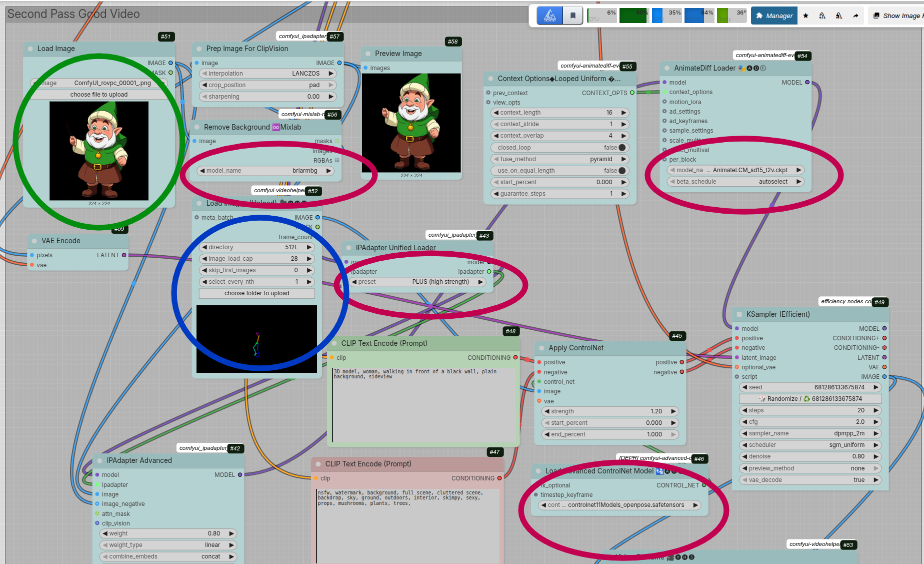Open the crop_position pad dropdown

click(x=267, y=85)
